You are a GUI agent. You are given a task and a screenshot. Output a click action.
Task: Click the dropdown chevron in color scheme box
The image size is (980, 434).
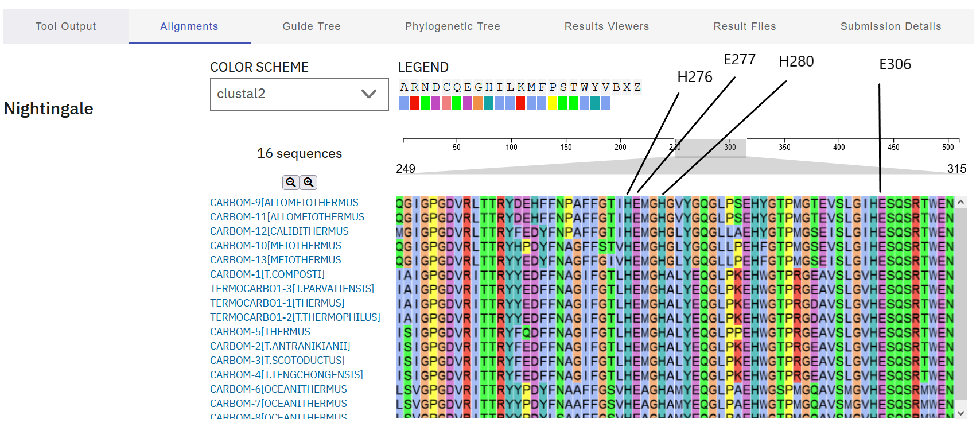[369, 94]
